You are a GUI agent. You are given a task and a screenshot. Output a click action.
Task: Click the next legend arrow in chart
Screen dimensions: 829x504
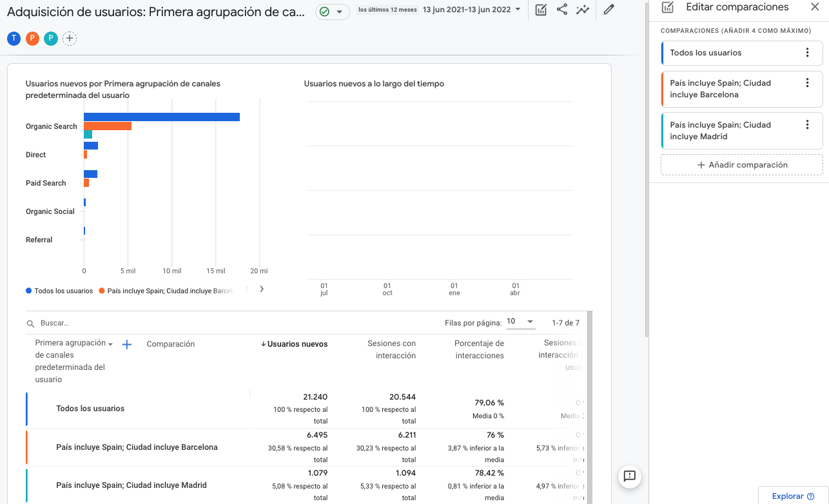[262, 289]
